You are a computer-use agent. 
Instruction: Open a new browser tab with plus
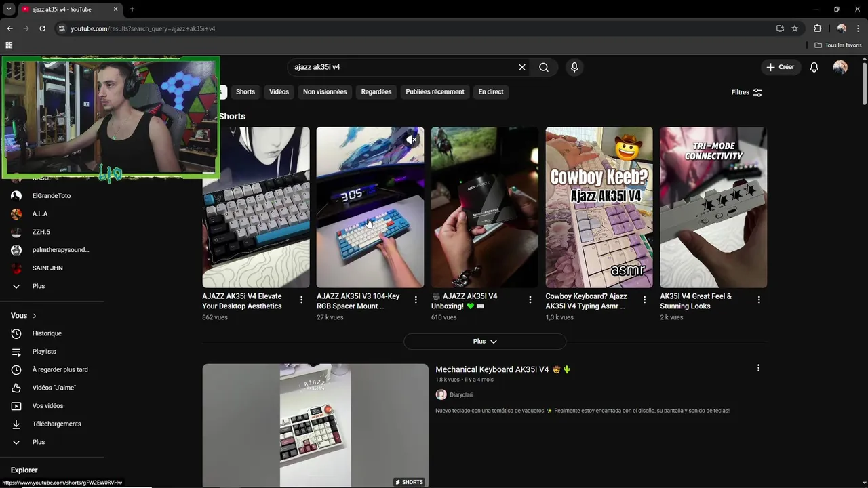point(132,9)
